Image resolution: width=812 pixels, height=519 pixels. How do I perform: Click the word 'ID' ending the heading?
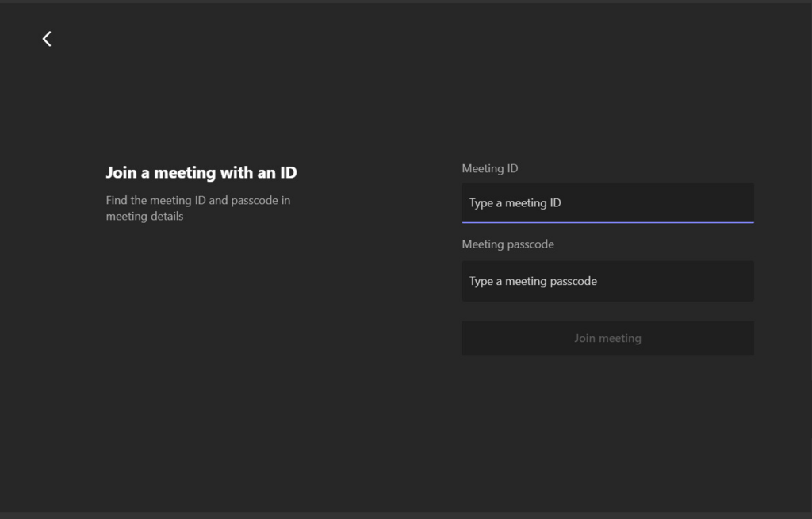tap(288, 172)
